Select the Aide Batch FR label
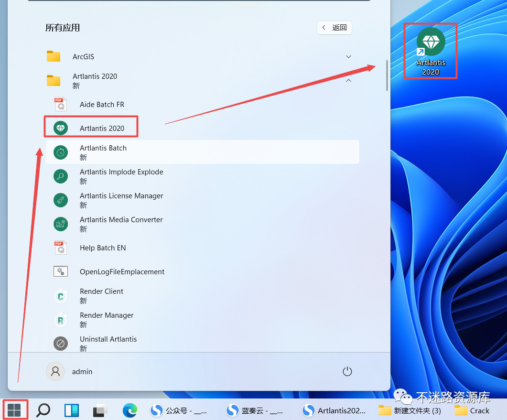This screenshot has width=507, height=420. tap(102, 105)
